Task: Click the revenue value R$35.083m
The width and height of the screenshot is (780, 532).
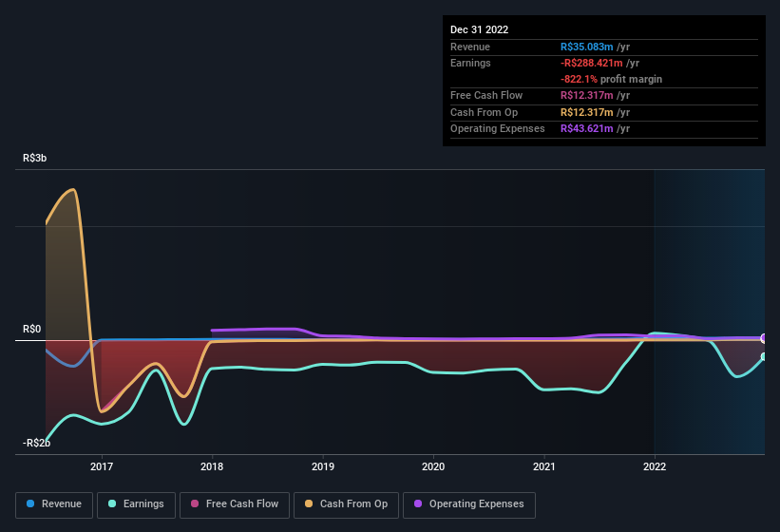Action: (x=586, y=47)
